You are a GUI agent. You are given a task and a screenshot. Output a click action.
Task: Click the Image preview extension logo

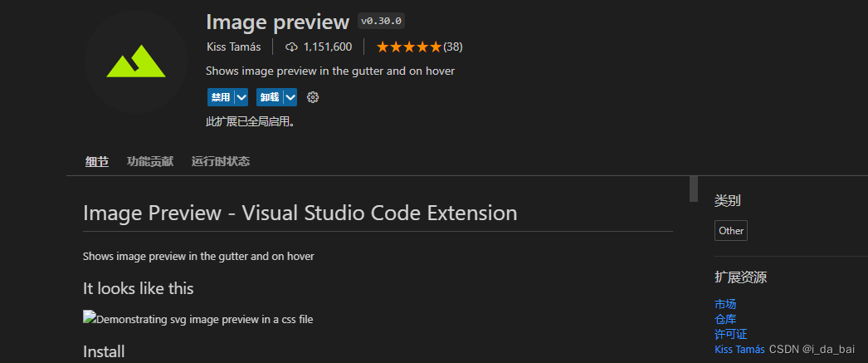tap(135, 61)
